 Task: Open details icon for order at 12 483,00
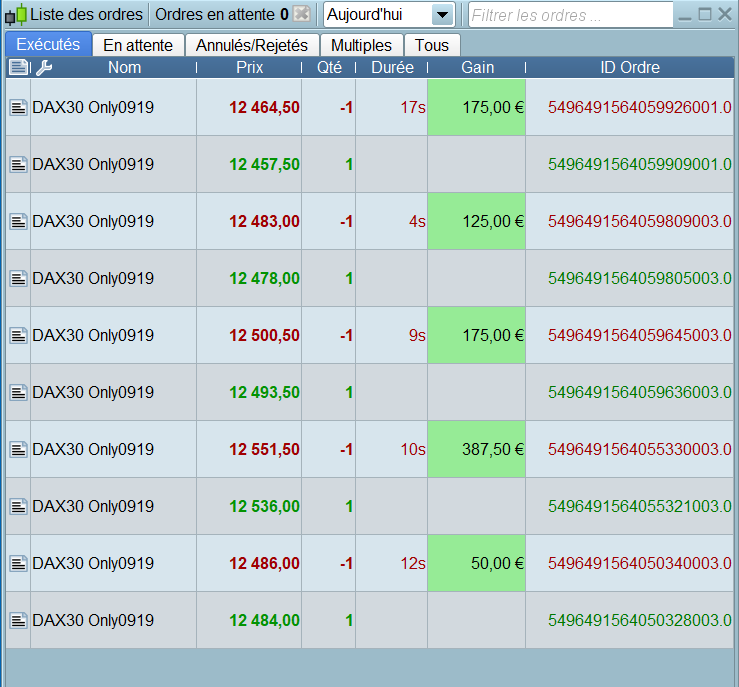[18, 221]
